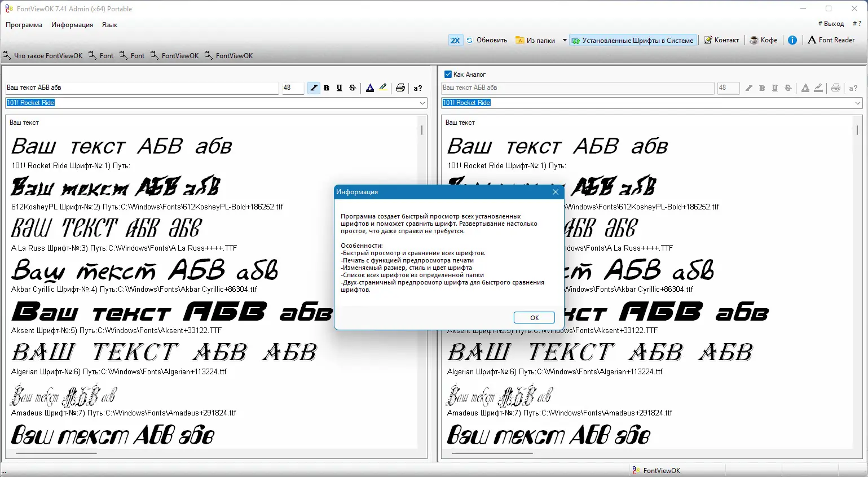Screen dimensions: 868x477
Task: Open the Язык menu
Action: 109,25
